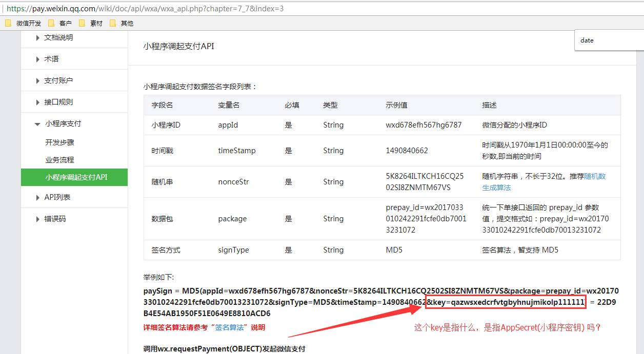This screenshot has height=354, width=644.
Task: Open the 素材 bookmark folder
Action: pos(91,23)
